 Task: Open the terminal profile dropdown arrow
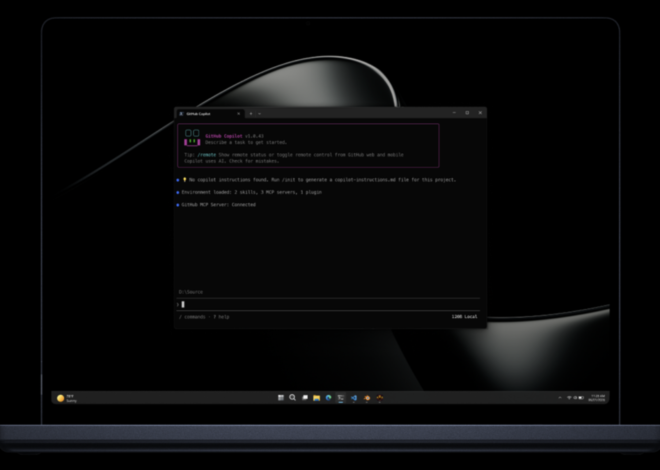tap(259, 114)
